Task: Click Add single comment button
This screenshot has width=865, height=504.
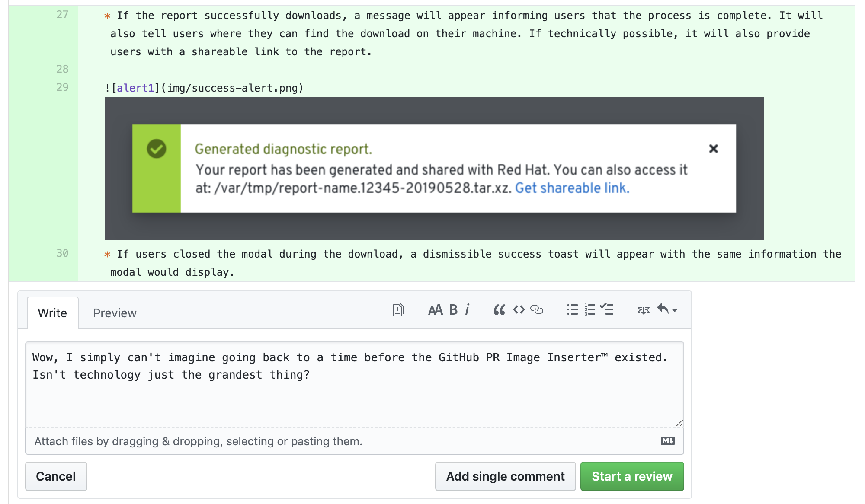Action: (x=505, y=476)
